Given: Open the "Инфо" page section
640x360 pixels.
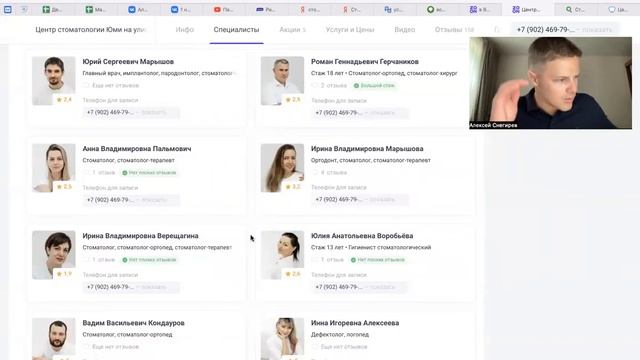Looking at the screenshot, I should pyautogui.click(x=184, y=29).
